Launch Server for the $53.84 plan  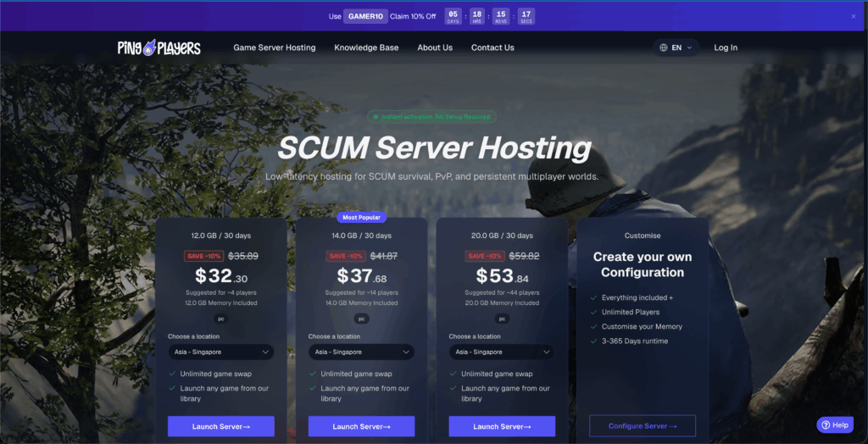coord(502,426)
